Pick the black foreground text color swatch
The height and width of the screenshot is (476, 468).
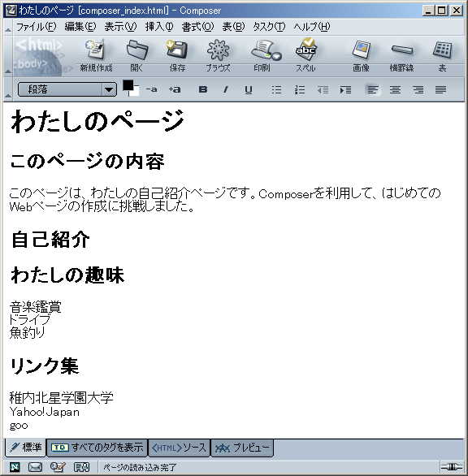pos(128,85)
